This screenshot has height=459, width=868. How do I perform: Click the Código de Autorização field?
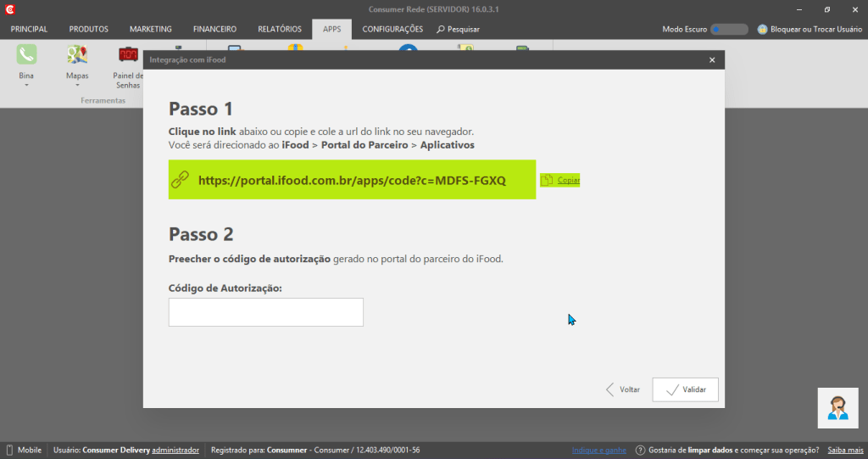265,312
